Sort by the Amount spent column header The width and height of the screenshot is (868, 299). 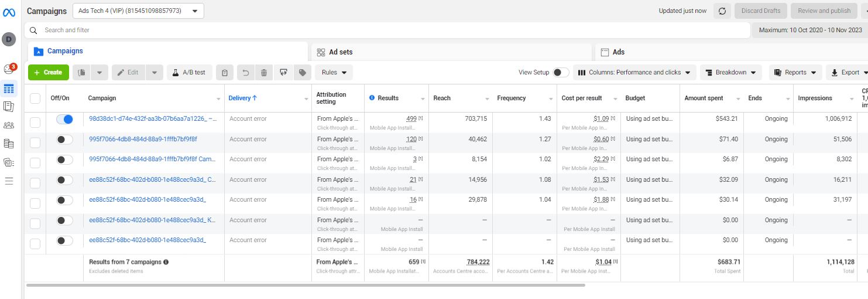(704, 98)
